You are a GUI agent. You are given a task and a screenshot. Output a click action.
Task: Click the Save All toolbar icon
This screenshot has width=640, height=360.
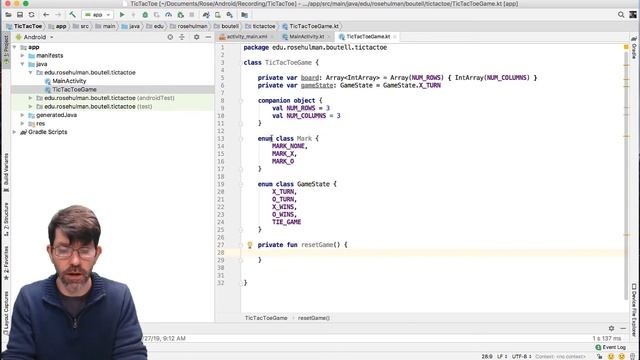(x=20, y=15)
